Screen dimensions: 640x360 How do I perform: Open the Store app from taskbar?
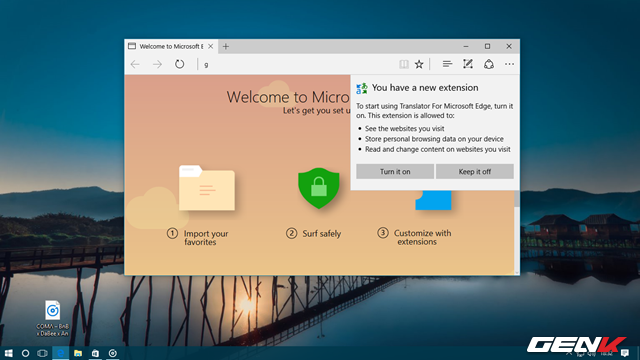95,353
